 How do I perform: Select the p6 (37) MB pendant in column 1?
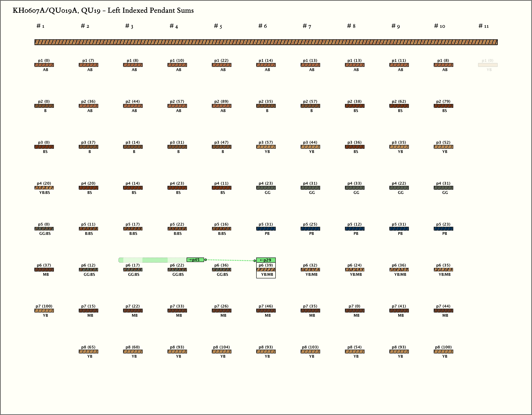point(44,270)
